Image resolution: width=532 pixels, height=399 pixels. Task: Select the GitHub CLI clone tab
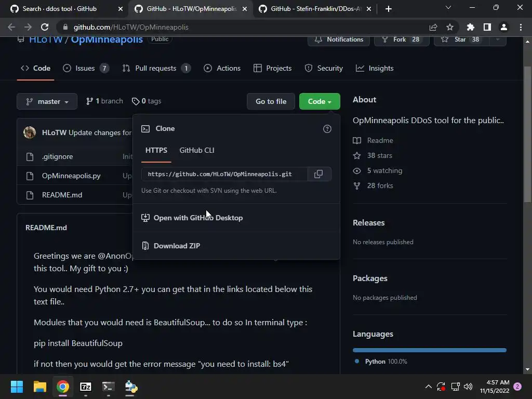(x=197, y=150)
